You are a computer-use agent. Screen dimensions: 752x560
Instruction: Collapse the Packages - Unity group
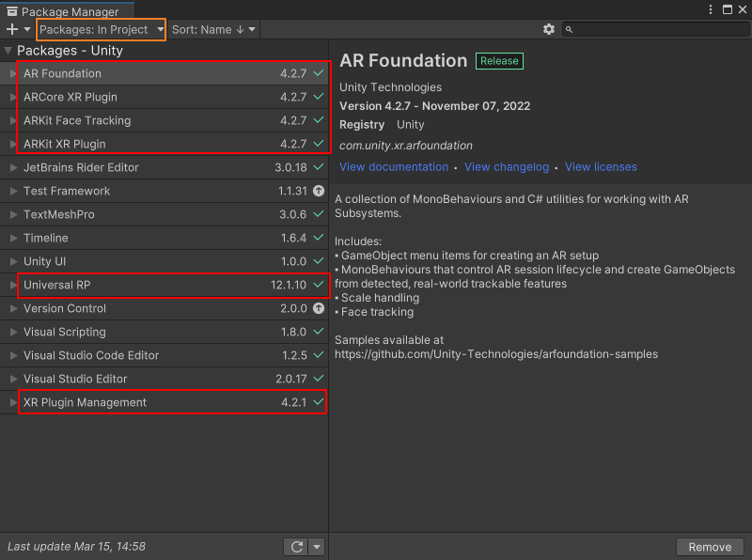(x=8, y=51)
